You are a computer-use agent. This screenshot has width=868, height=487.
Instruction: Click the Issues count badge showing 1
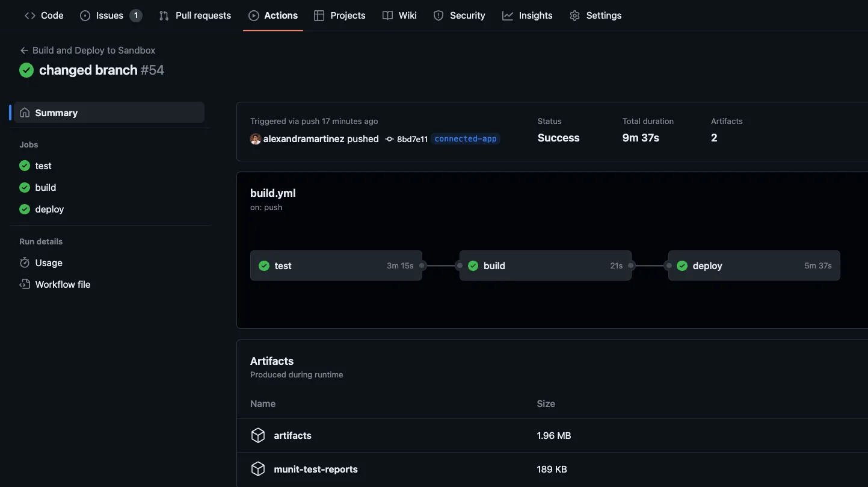tap(136, 16)
